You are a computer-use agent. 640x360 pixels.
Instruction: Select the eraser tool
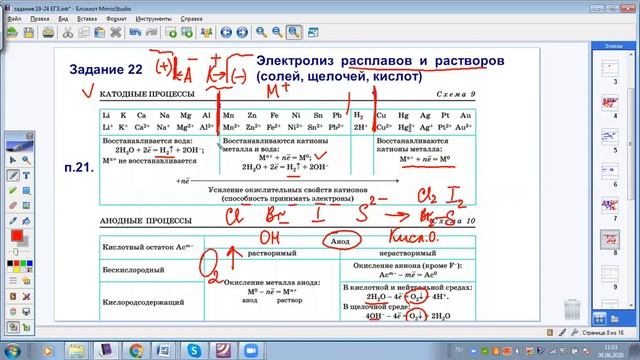coord(13,206)
